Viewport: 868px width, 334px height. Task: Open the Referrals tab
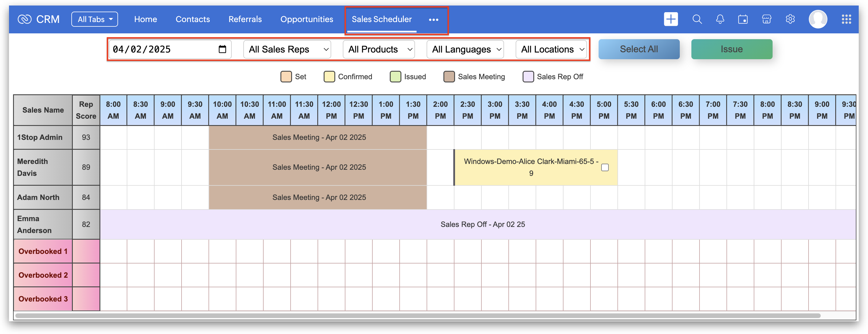[245, 19]
